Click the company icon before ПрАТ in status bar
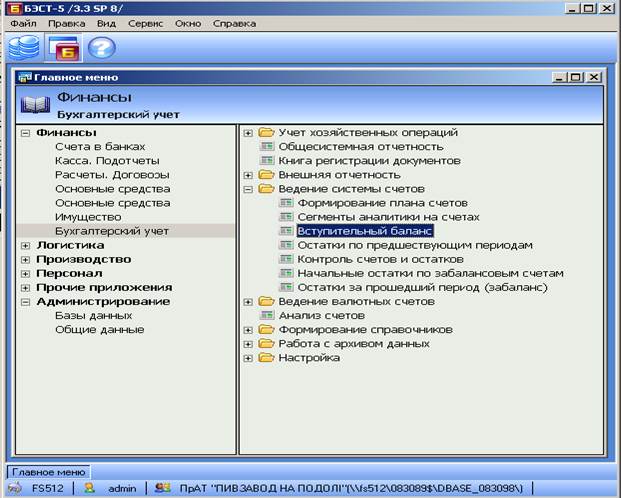 point(163,488)
